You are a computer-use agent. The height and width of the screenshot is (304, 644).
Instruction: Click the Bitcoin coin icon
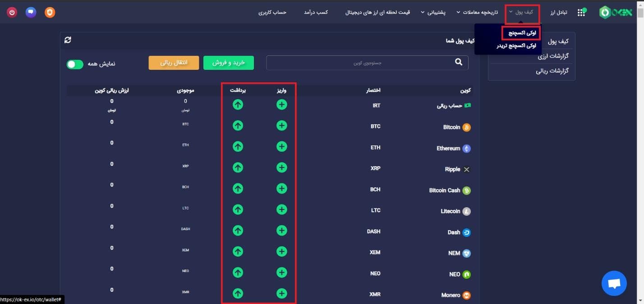pos(467,127)
